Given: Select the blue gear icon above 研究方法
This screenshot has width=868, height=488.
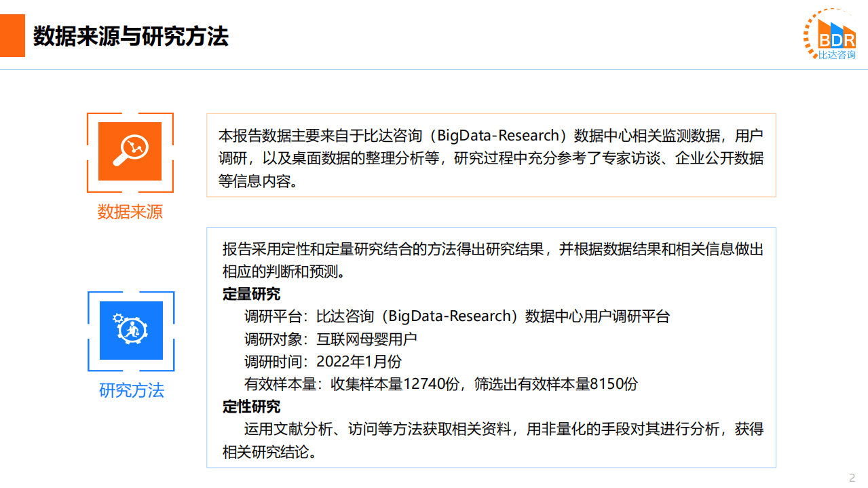Looking at the screenshot, I should coord(130,331).
